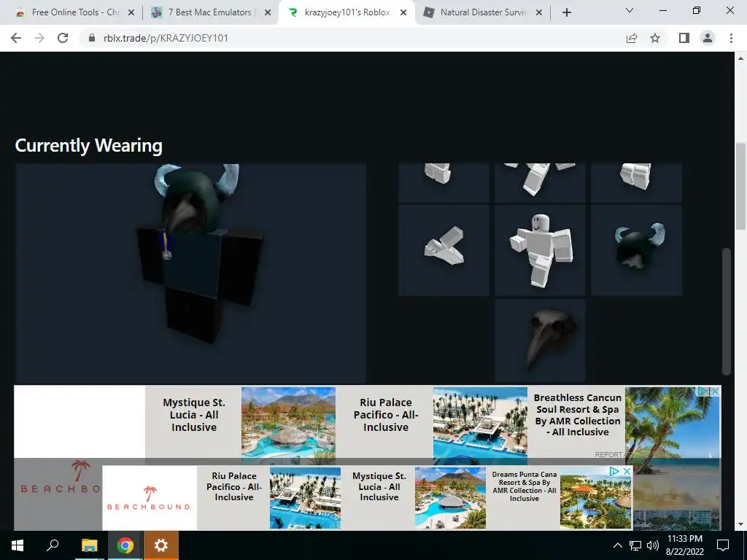Open the top-left partially visible animation item
The height and width of the screenshot is (560, 747).
[x=444, y=183]
